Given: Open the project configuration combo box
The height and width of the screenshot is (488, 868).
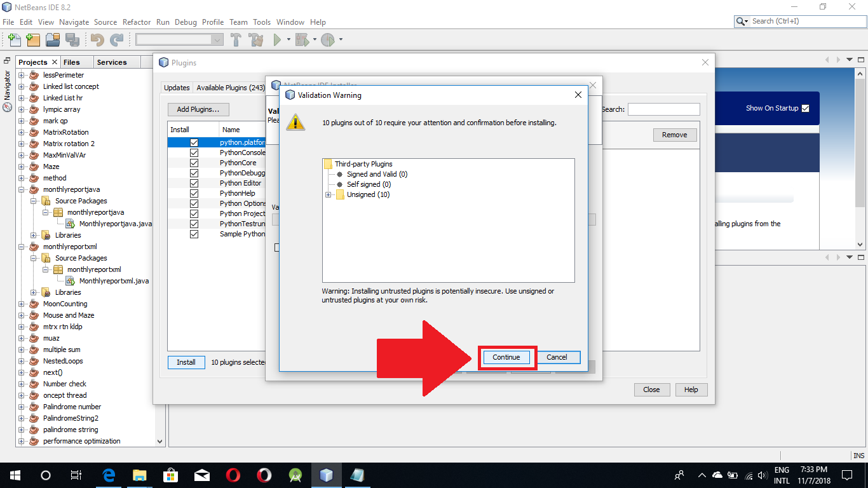Looking at the screenshot, I should click(x=179, y=39).
